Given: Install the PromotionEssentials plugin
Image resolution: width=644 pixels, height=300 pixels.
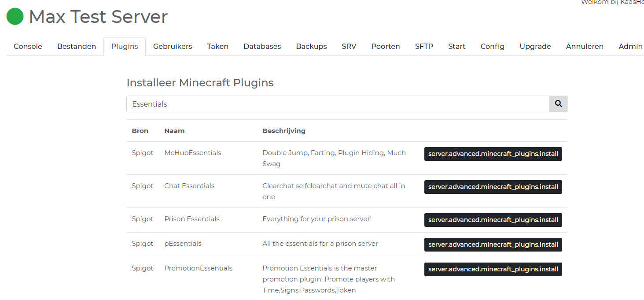Looking at the screenshot, I should [x=493, y=269].
